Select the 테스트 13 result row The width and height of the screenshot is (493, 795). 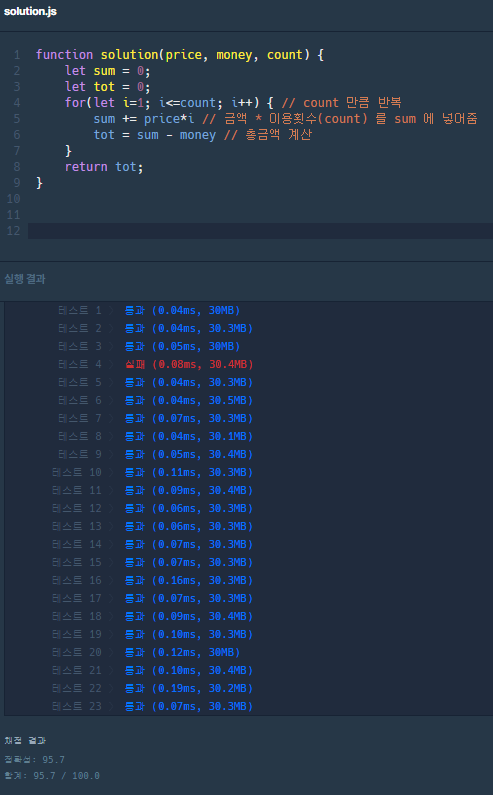pyautogui.click(x=152, y=526)
